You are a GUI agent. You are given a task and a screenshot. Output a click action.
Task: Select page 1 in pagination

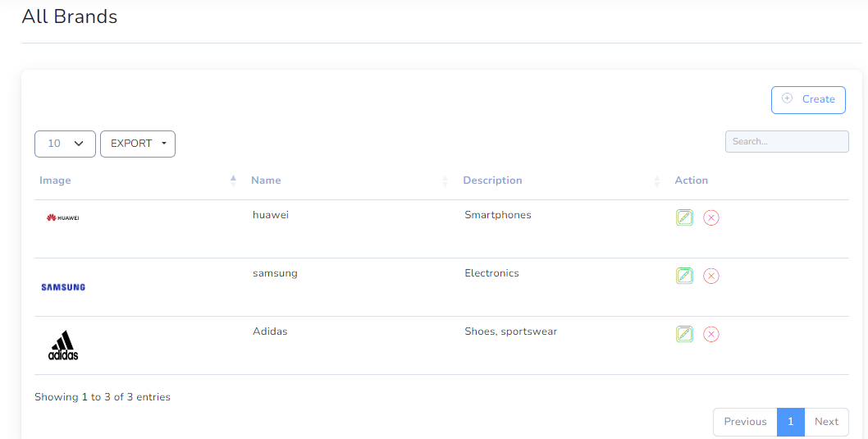(x=791, y=421)
